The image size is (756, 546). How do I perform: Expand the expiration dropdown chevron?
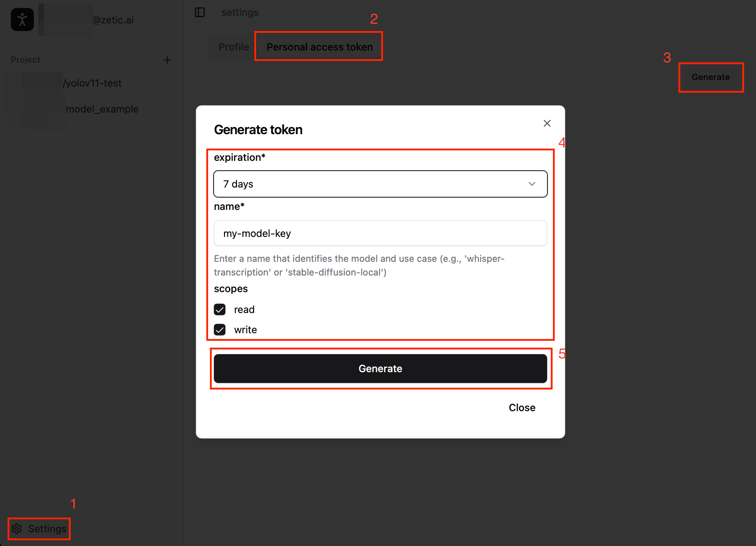(x=532, y=184)
